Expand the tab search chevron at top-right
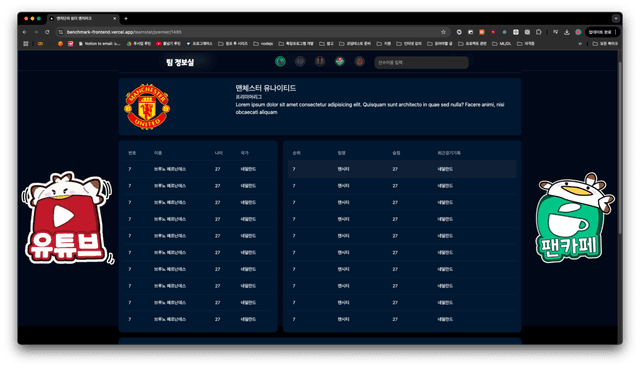Image resolution: width=640 pixels, height=368 pixels. pyautogui.click(x=616, y=18)
